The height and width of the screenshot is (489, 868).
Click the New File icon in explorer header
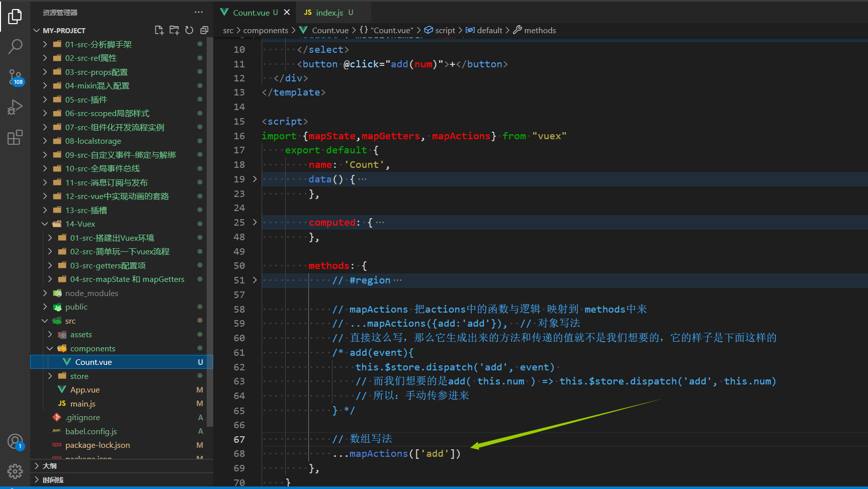[x=159, y=30]
